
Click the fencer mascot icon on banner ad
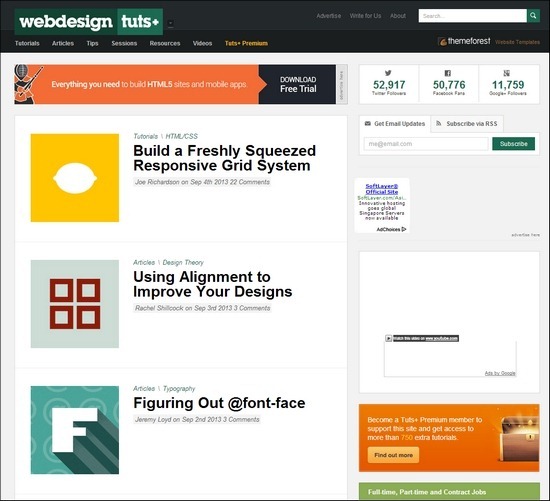point(28,84)
